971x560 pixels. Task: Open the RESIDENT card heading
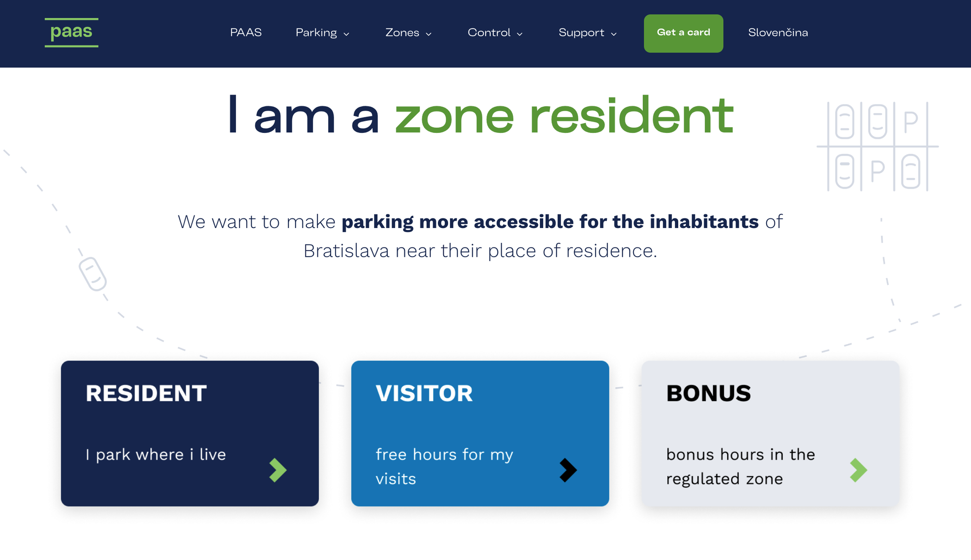coord(146,394)
